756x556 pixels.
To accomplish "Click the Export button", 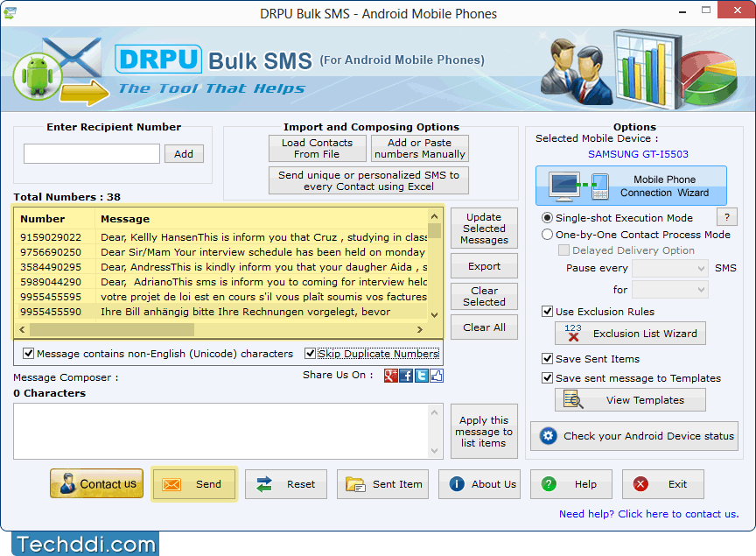I will tap(484, 266).
